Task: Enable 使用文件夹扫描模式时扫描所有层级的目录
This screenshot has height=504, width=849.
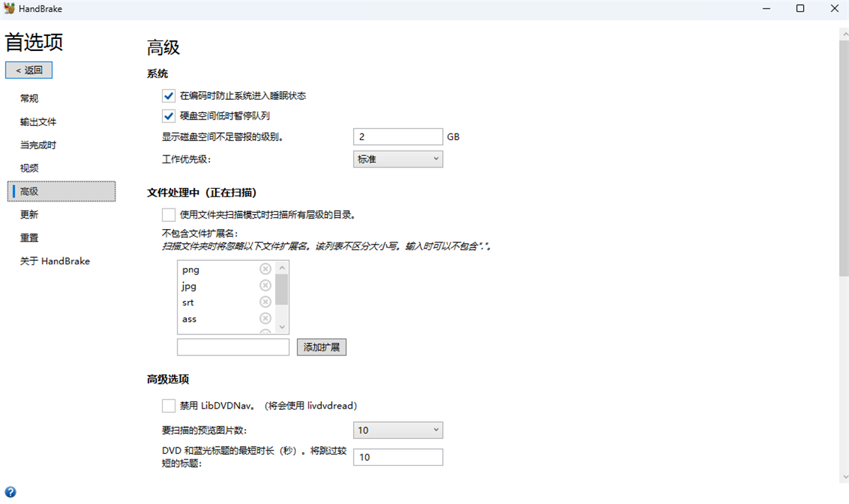Action: tap(168, 214)
